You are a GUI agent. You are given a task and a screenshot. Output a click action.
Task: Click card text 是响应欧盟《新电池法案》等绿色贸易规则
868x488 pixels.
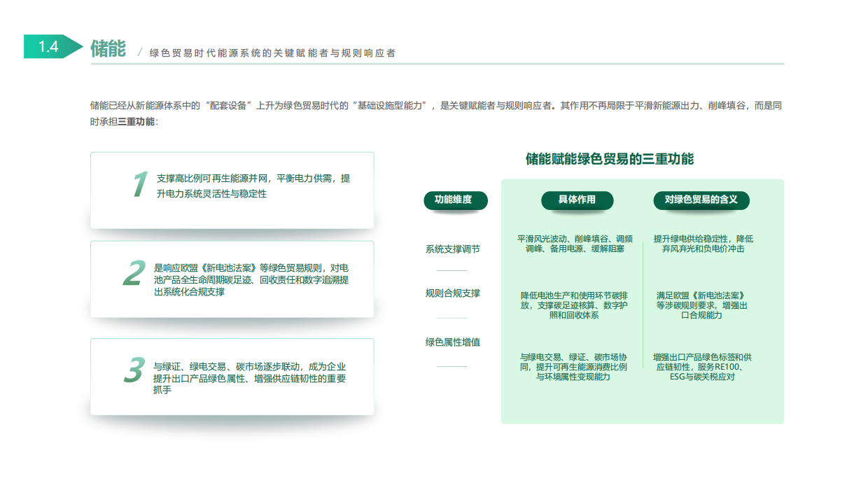[239, 267]
